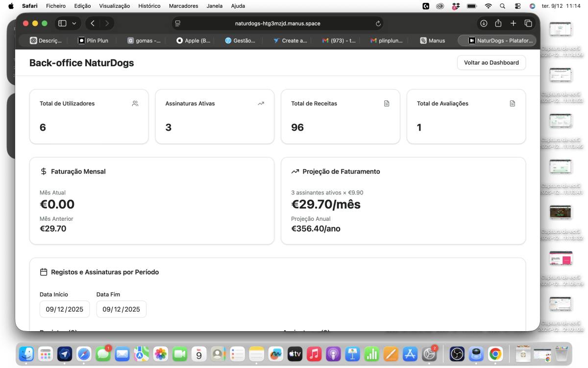This screenshot has height=368, width=588.
Task: Open the Trash in the Dock
Action: (562, 354)
